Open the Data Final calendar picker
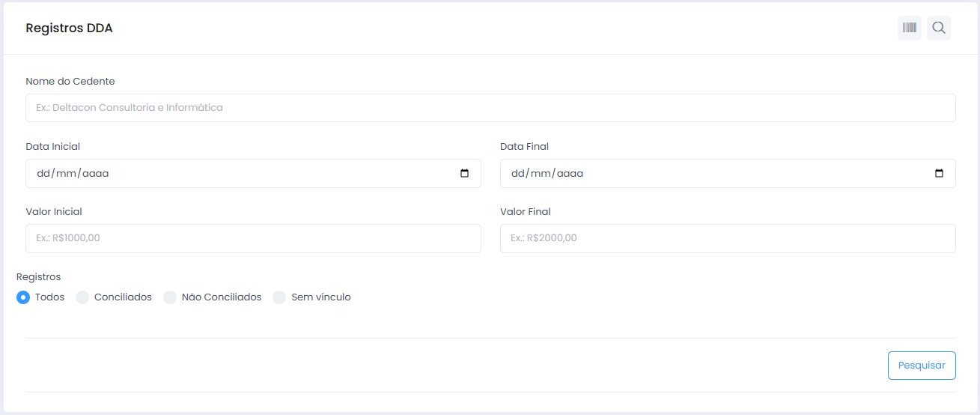Image resolution: width=980 pixels, height=415 pixels. [x=939, y=174]
